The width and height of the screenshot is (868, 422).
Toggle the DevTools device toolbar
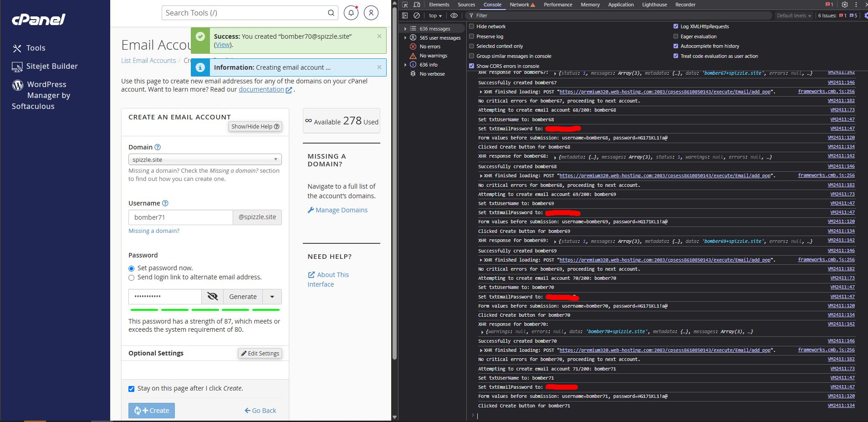(417, 5)
